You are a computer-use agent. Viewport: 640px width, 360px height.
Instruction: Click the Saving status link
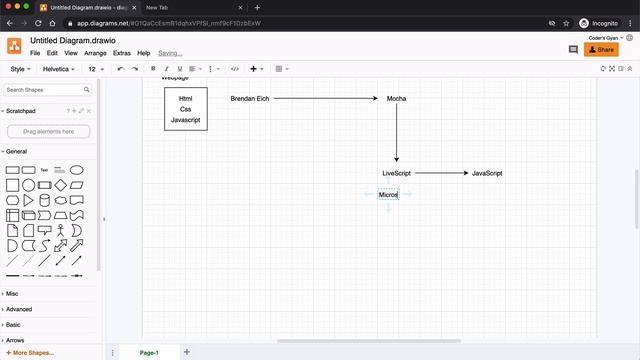[170, 53]
